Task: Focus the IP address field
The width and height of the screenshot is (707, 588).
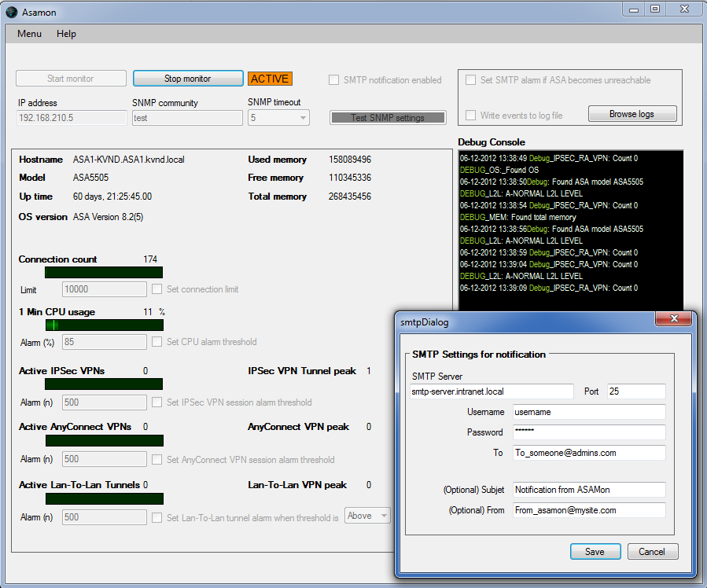Action: pos(72,118)
